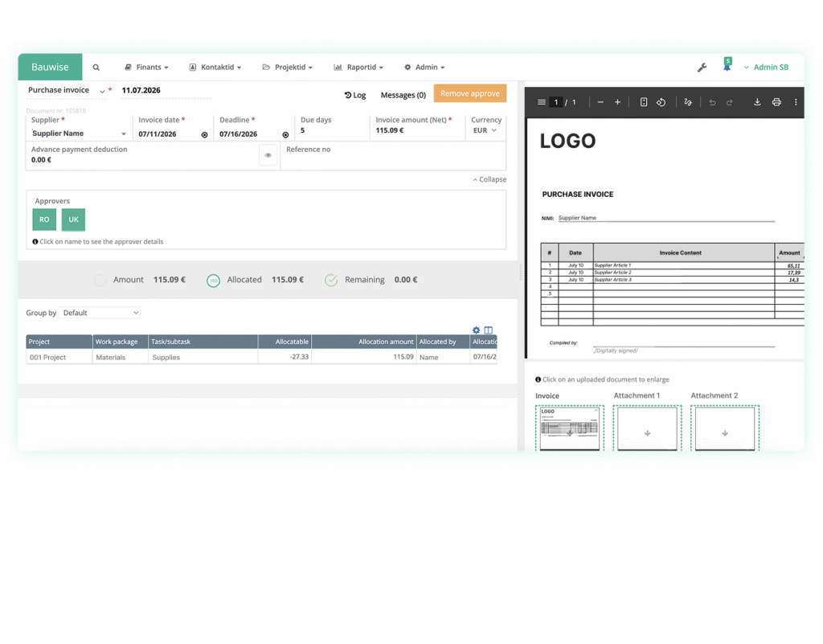The height and width of the screenshot is (644, 823).
Task: Open the global search icon
Action: pos(96,67)
